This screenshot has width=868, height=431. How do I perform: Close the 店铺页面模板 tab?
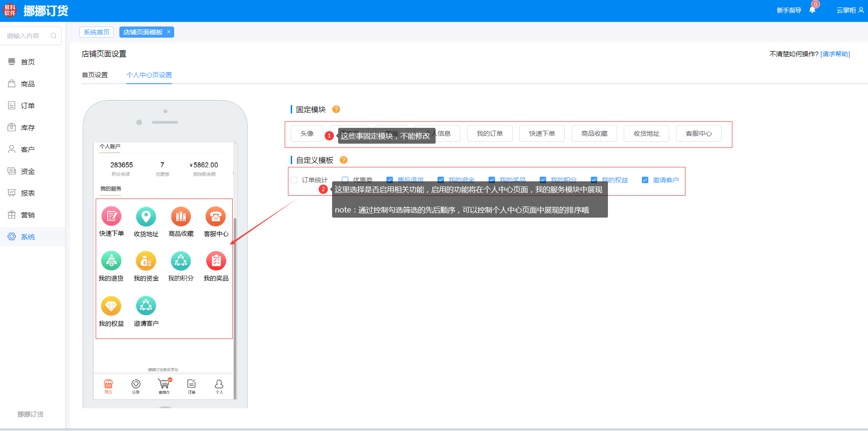coord(169,32)
